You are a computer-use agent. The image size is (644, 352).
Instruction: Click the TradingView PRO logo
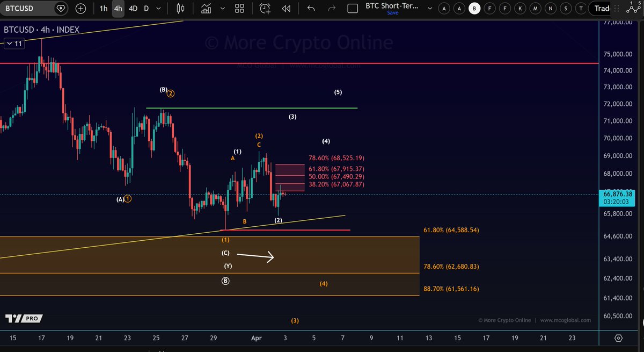pos(23,319)
